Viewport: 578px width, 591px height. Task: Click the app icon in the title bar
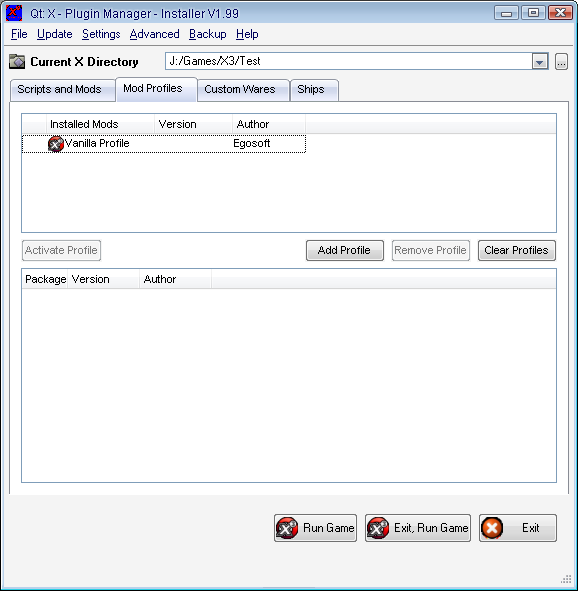pyautogui.click(x=14, y=13)
